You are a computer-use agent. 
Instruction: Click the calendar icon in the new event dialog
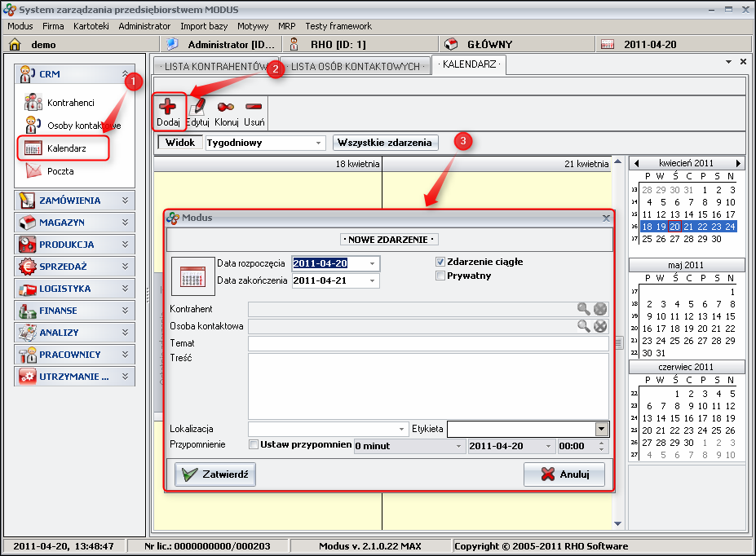(x=192, y=276)
